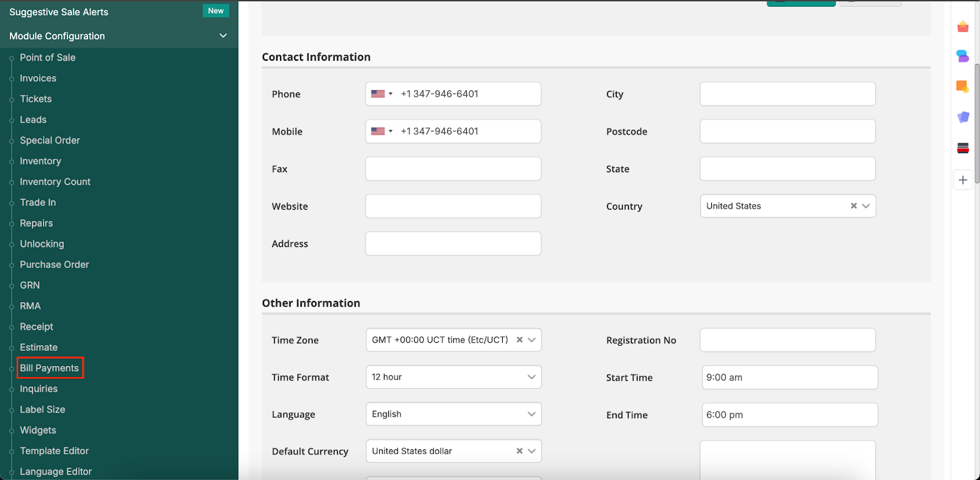Click the text area below End Time
The image size is (980, 480).
[x=788, y=460]
